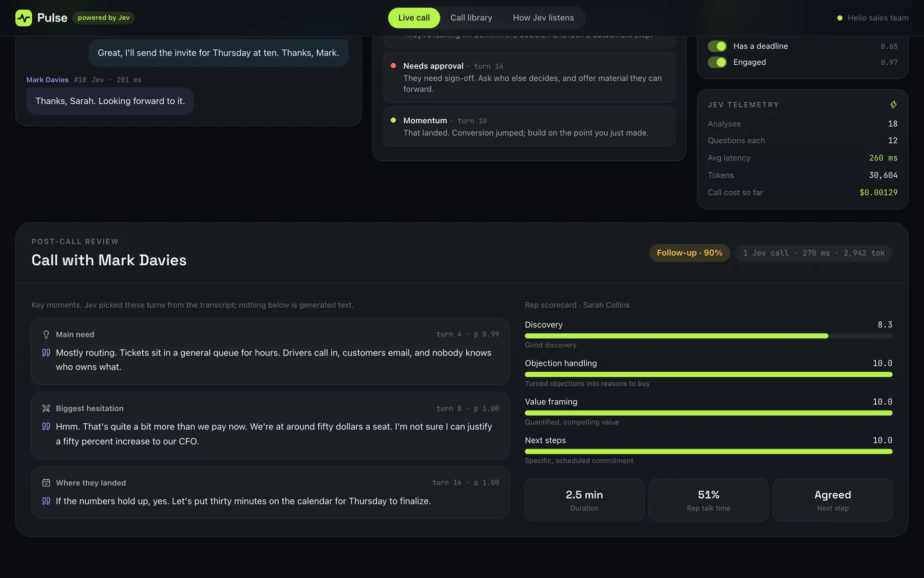The height and width of the screenshot is (578, 924).
Task: Click the calendar icon beside Where they landed
Action: click(x=46, y=483)
